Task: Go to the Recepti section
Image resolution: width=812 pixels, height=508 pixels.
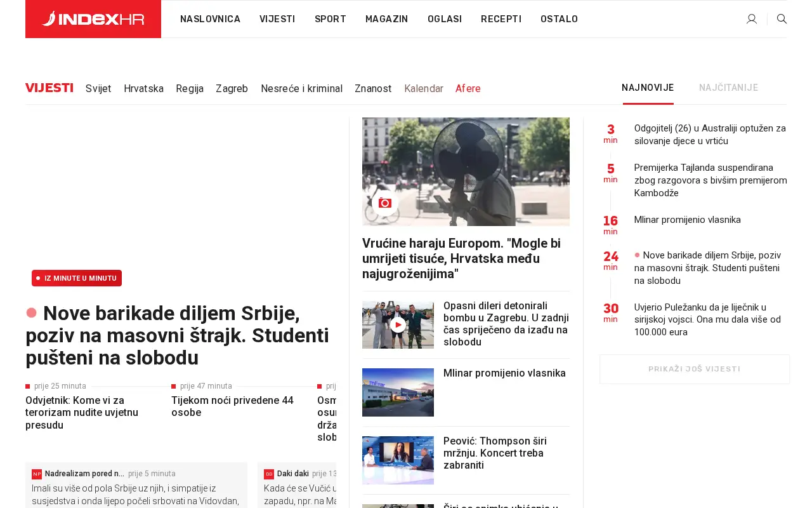Action: [x=501, y=19]
